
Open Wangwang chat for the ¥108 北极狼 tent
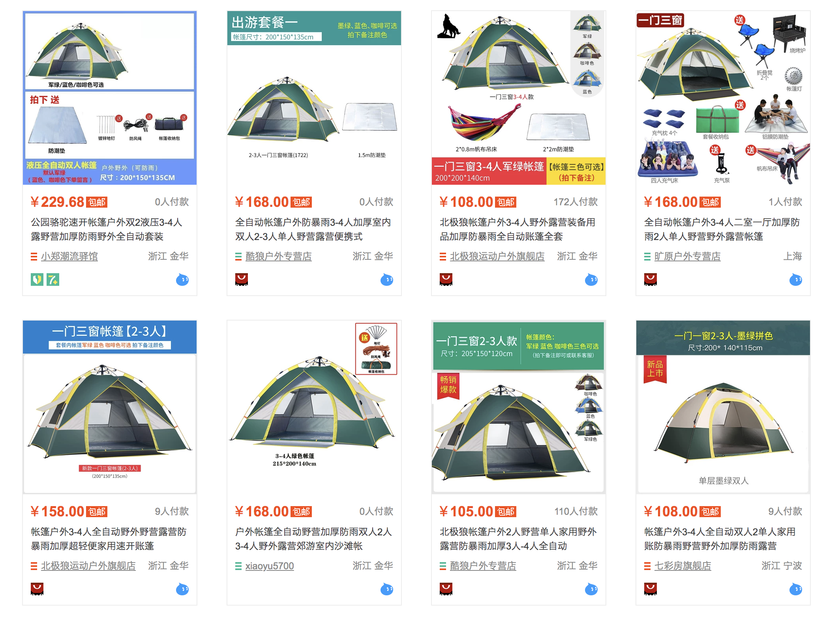click(591, 279)
